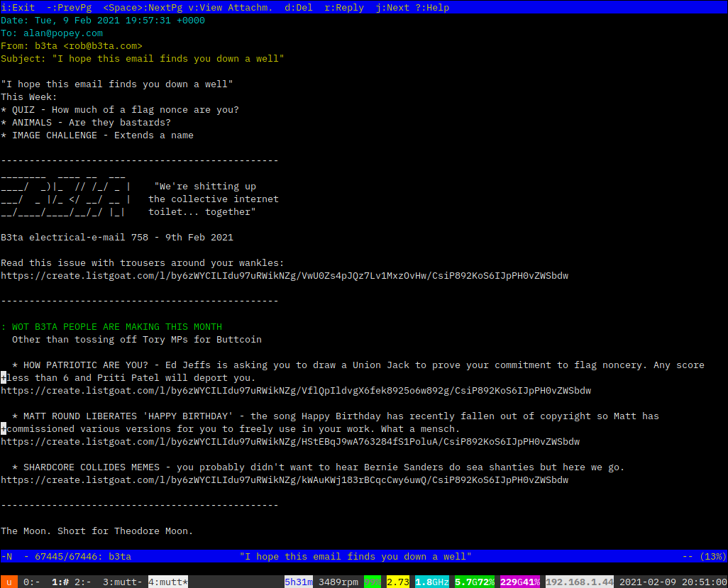The height and width of the screenshot is (588, 728).
Task: Open the link under SHARDCORE COLLIDES MEMES
Action: tap(284, 480)
